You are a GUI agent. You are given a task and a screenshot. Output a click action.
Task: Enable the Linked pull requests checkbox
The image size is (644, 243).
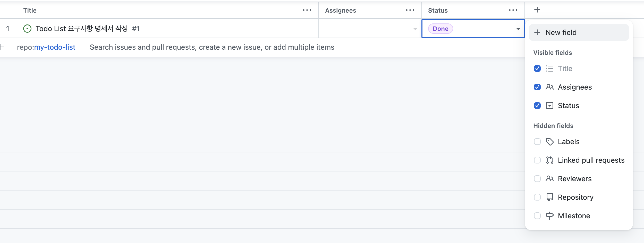(x=537, y=160)
